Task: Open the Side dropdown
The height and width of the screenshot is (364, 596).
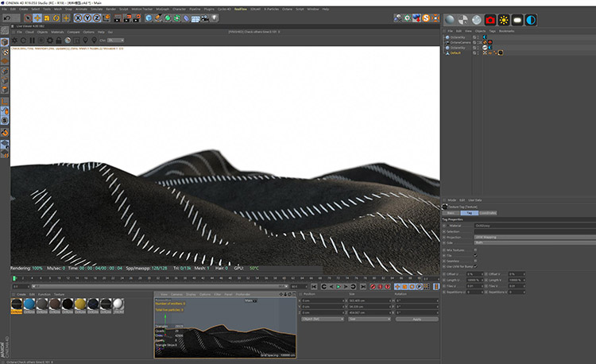Action: click(x=535, y=242)
